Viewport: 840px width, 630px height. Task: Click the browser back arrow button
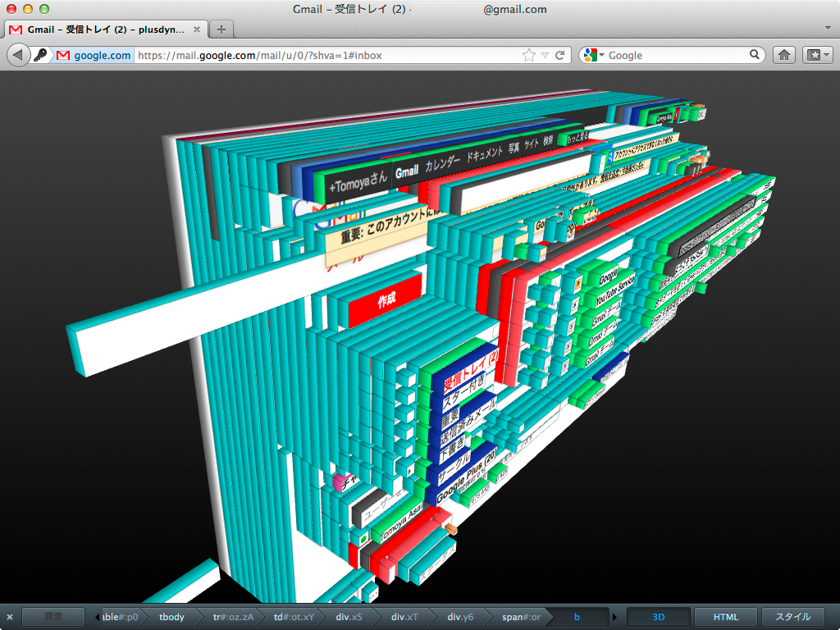(18, 55)
